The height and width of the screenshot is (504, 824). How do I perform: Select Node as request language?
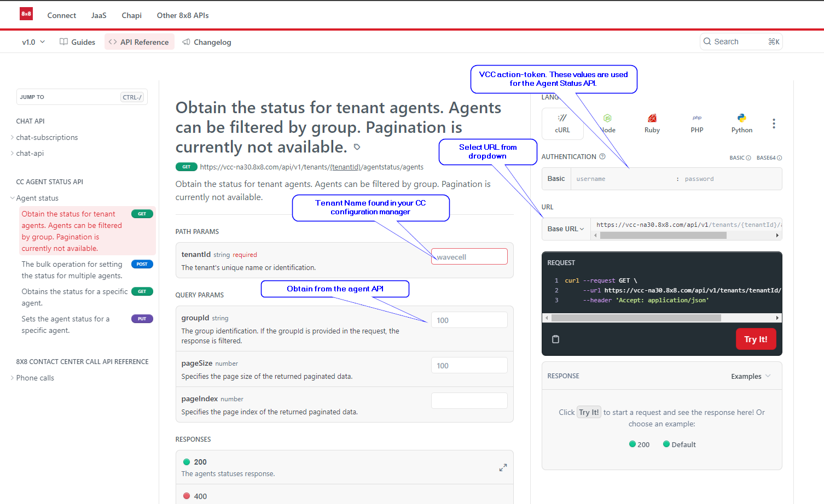pyautogui.click(x=607, y=124)
